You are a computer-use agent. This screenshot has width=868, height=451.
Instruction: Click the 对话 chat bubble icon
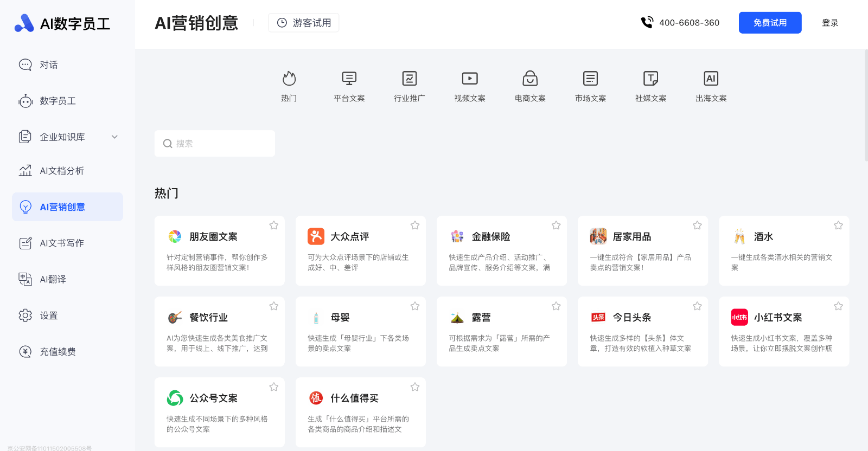click(x=25, y=65)
